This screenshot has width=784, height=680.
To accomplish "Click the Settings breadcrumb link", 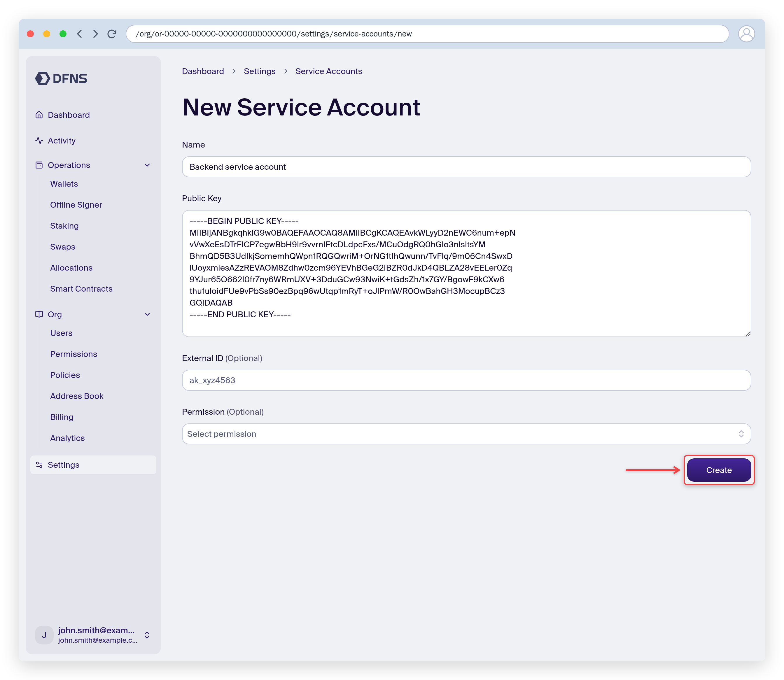I will [260, 71].
